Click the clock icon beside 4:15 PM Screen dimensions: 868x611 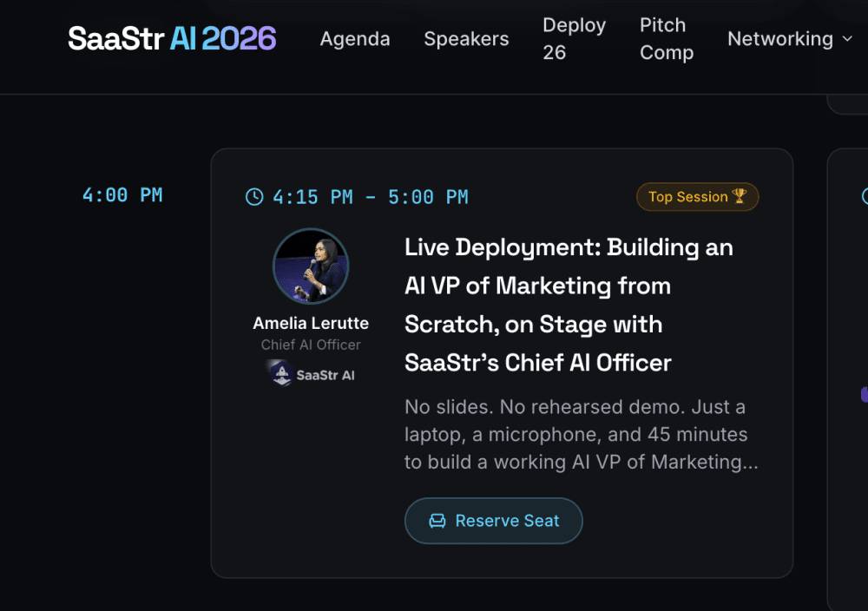pos(254,197)
